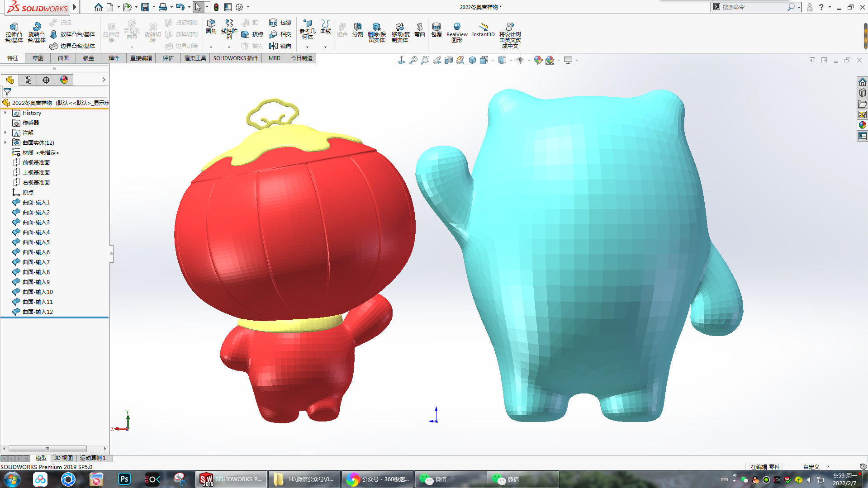Expand the 注解 annotations node
The width and height of the screenshot is (868, 488).
(5, 133)
